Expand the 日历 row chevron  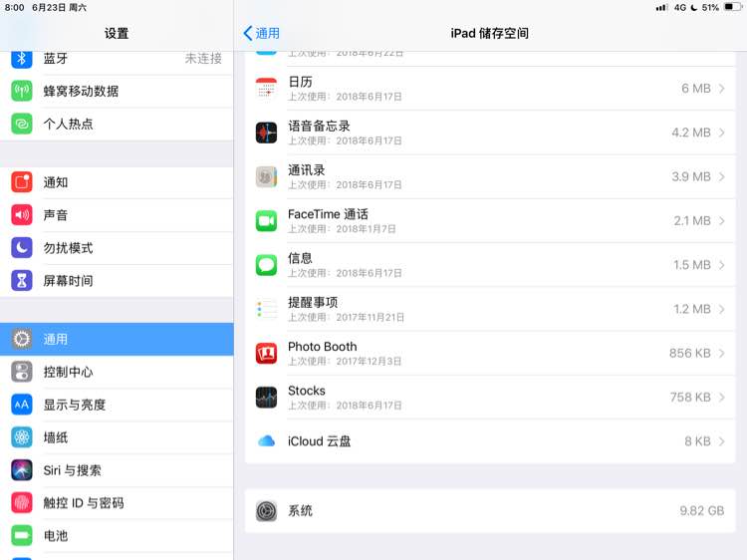[722, 89]
